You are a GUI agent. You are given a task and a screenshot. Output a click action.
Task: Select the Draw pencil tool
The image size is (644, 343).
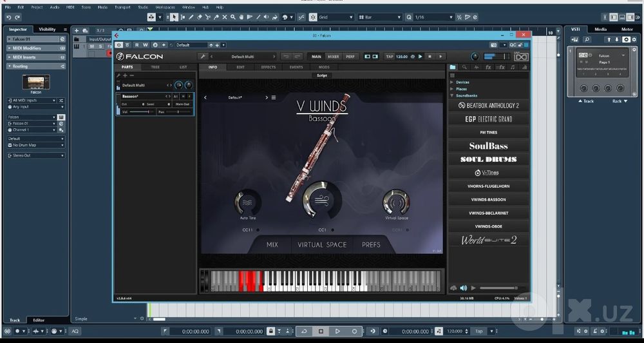click(191, 17)
